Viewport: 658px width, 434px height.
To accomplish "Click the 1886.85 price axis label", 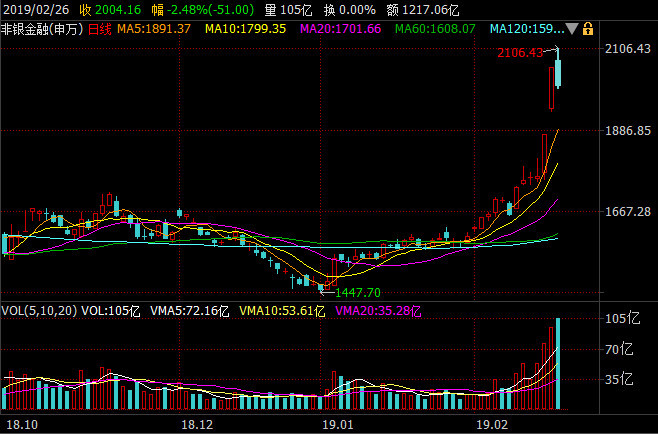I will 627,131.
